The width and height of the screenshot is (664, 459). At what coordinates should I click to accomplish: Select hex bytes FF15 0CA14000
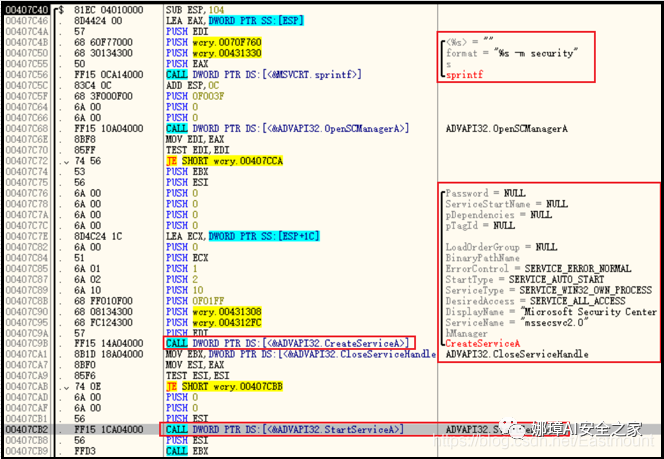tap(108, 75)
